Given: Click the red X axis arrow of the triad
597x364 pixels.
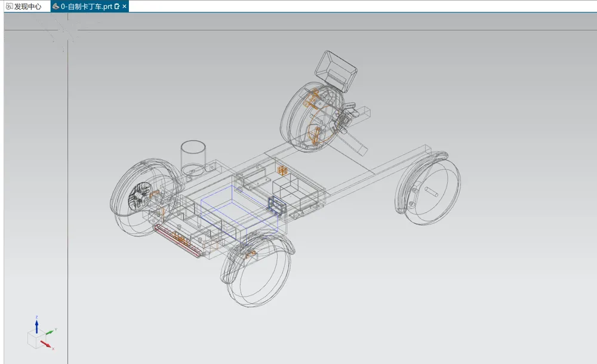Looking at the screenshot, I should [x=46, y=344].
